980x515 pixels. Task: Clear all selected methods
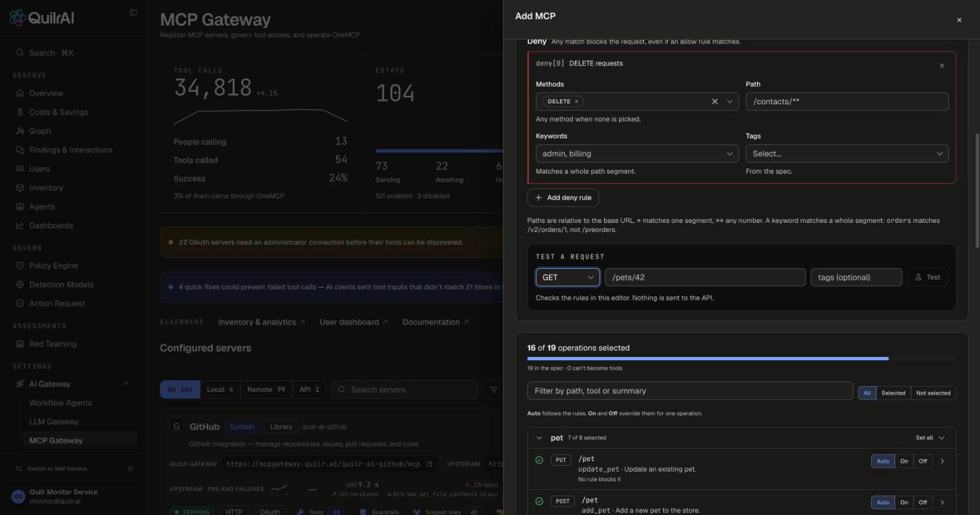(x=715, y=102)
